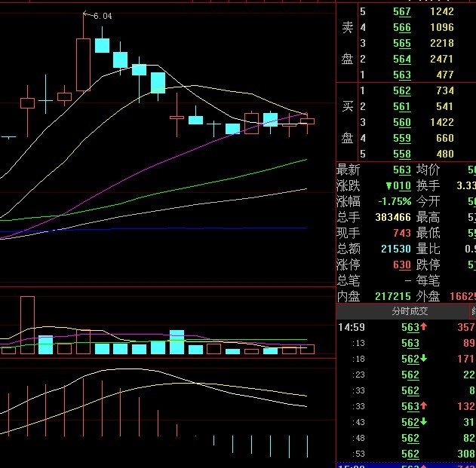Click the 最新 label
Image resolution: width=476 pixels, height=468 pixels.
pyautogui.click(x=349, y=170)
